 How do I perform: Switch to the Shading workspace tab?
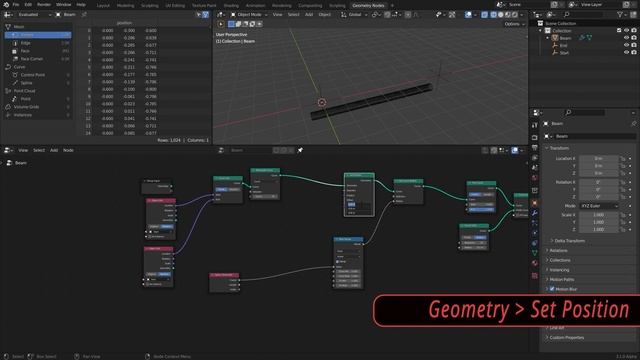point(231,6)
